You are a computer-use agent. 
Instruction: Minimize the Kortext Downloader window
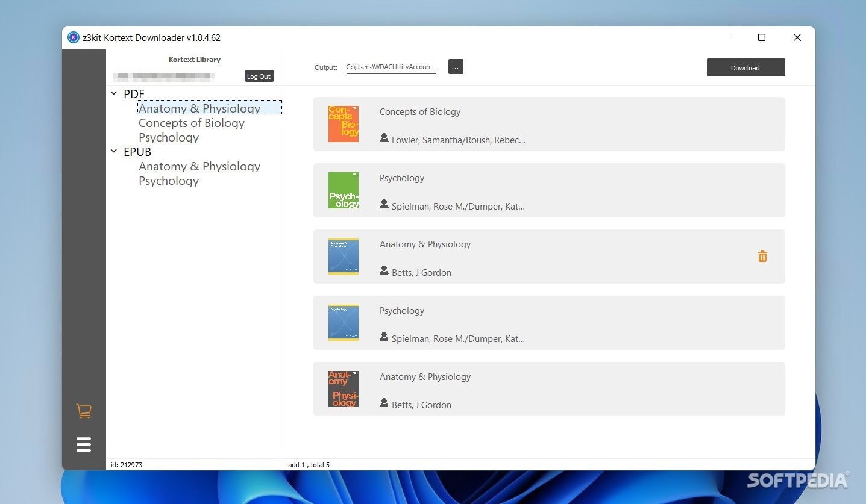[727, 37]
